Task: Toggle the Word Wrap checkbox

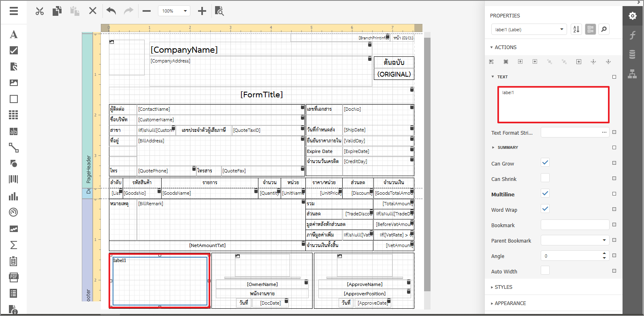Action: click(x=545, y=209)
